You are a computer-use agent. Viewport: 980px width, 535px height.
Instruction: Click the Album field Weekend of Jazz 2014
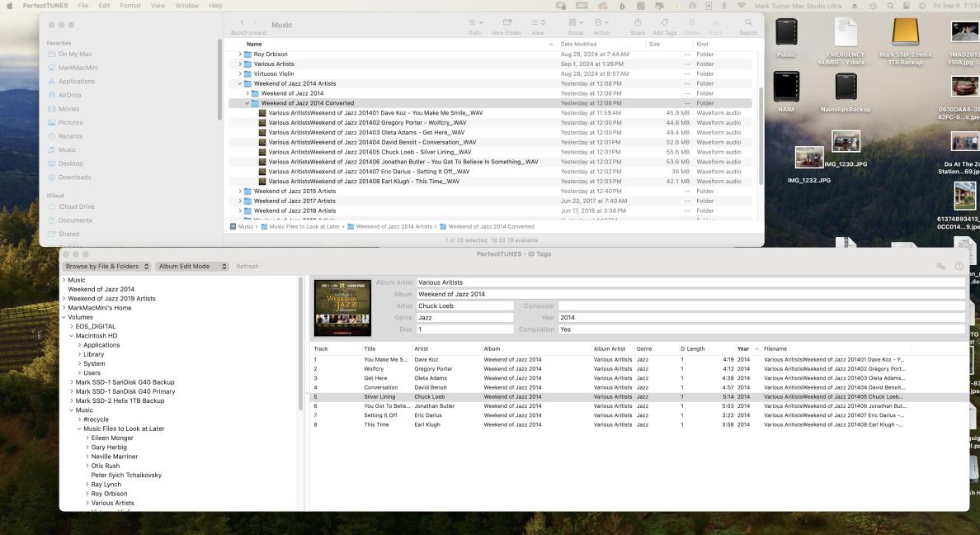pos(690,294)
